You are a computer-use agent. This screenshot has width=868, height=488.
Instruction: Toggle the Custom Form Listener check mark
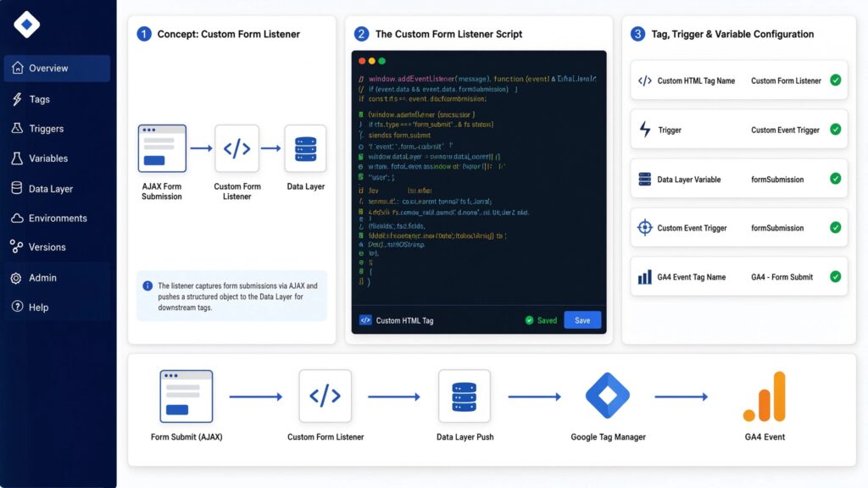coord(835,80)
